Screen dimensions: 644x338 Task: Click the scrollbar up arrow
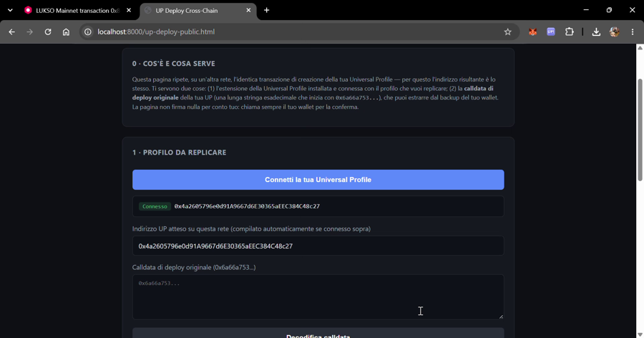640,48
